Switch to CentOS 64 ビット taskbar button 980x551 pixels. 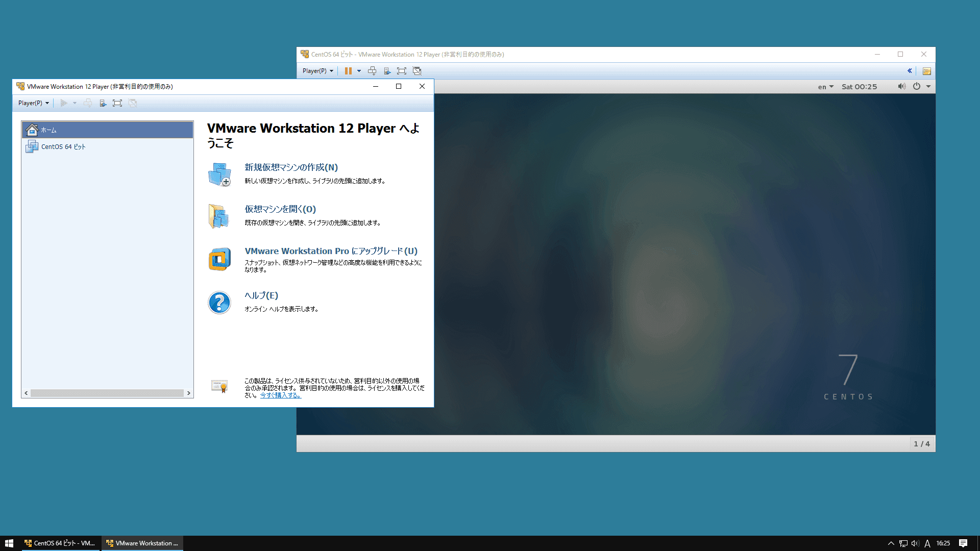tap(60, 543)
